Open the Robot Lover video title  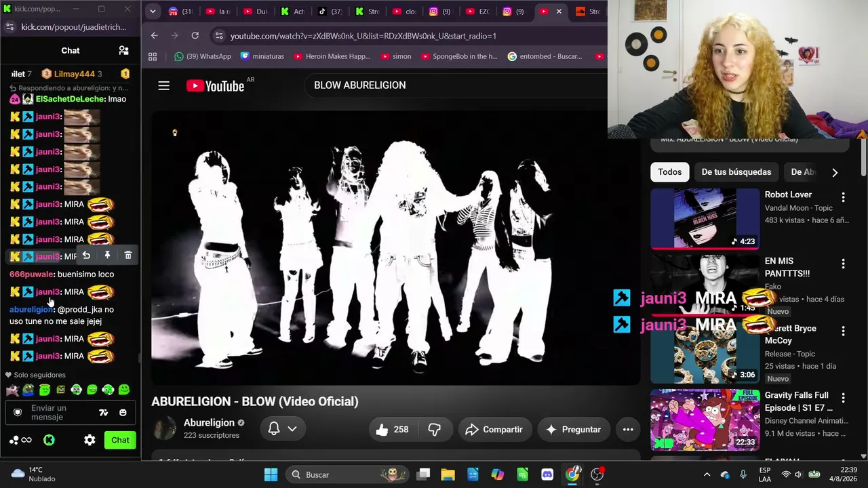[788, 195]
